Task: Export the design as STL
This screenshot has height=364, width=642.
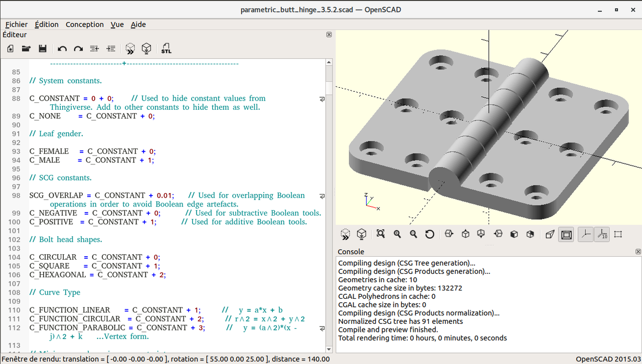Action: click(166, 49)
